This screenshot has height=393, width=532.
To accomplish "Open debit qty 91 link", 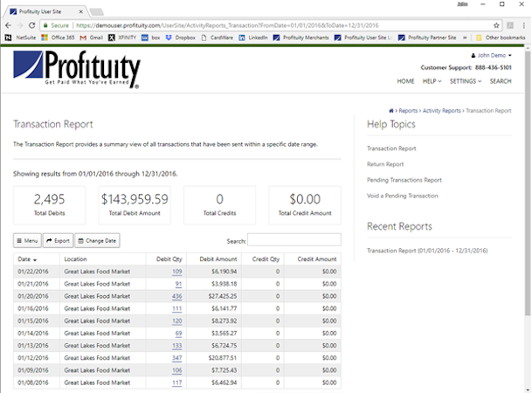I will (178, 284).
